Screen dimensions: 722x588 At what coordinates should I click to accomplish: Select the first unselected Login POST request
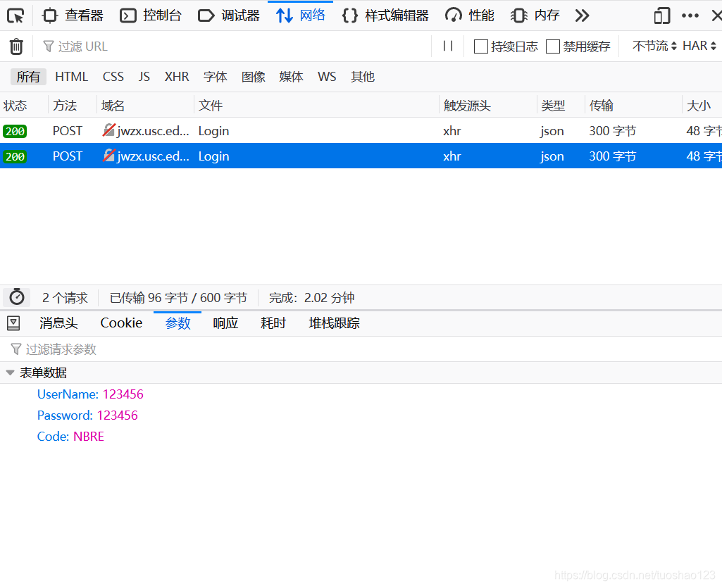pos(361,131)
